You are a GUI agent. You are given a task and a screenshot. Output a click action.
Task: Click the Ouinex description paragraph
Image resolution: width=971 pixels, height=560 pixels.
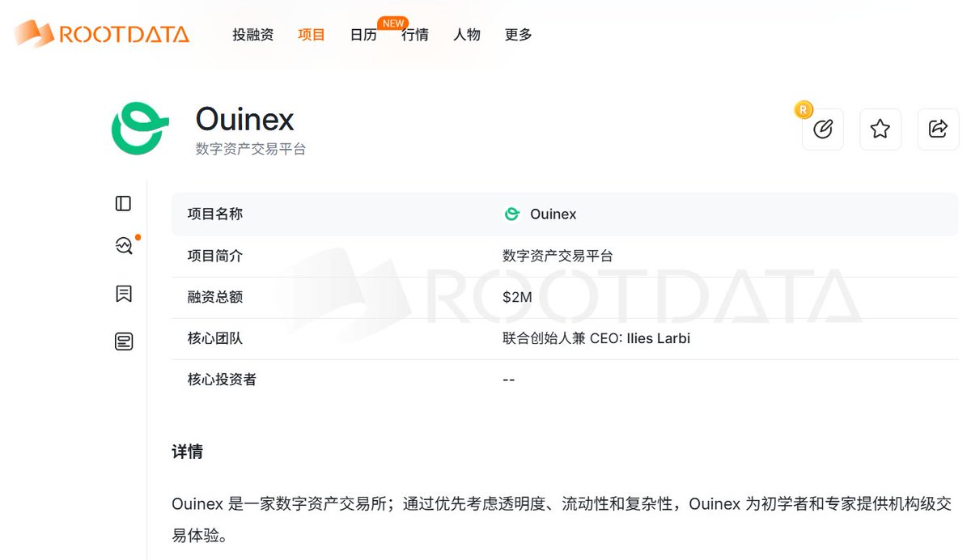click(x=562, y=520)
